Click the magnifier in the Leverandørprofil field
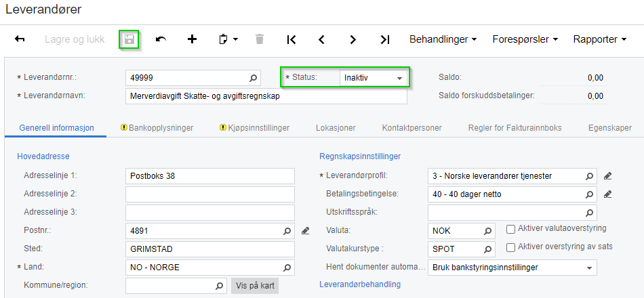Image resolution: width=644 pixels, height=298 pixels. click(589, 176)
